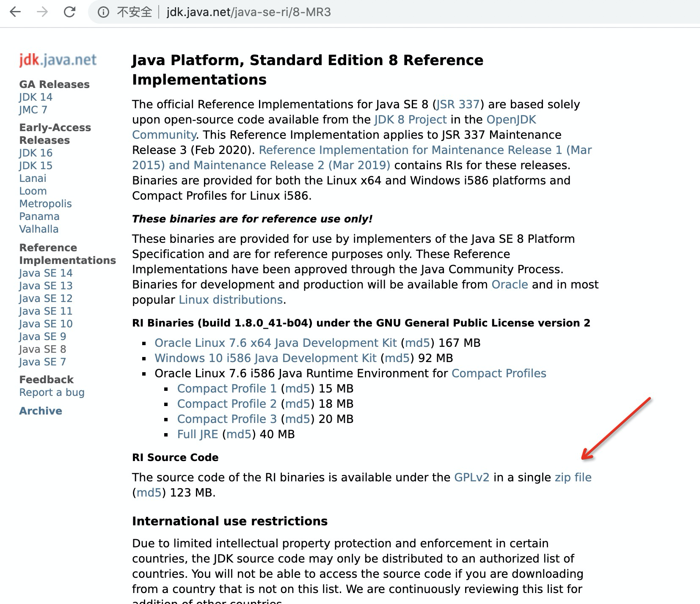Image resolution: width=700 pixels, height=604 pixels.
Task: Open md5 for Compact Profile 3
Action: click(x=298, y=419)
